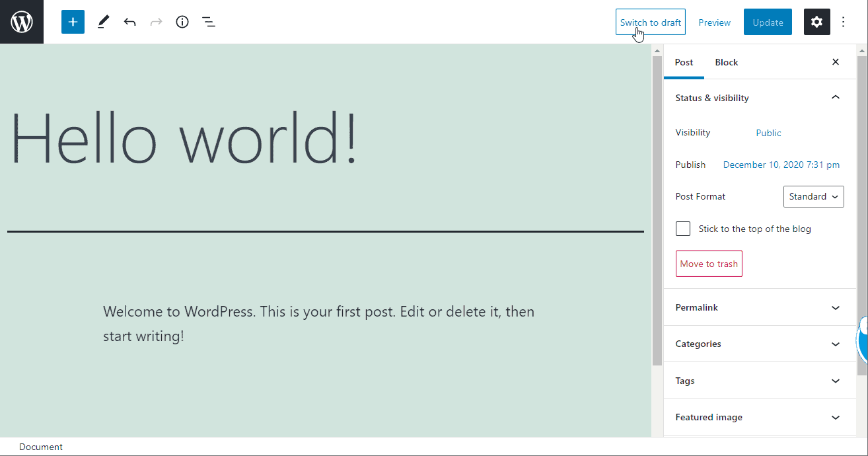Click the Publish label text

(690, 165)
